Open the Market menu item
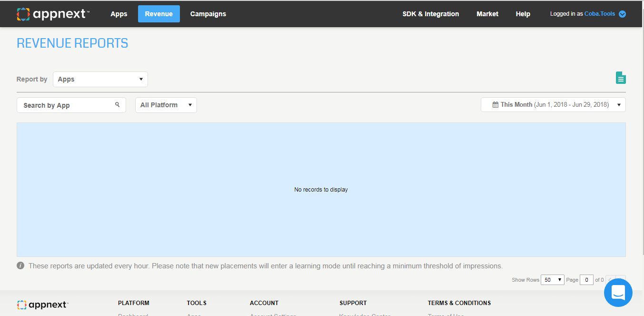The width and height of the screenshot is (644, 316). (487, 14)
